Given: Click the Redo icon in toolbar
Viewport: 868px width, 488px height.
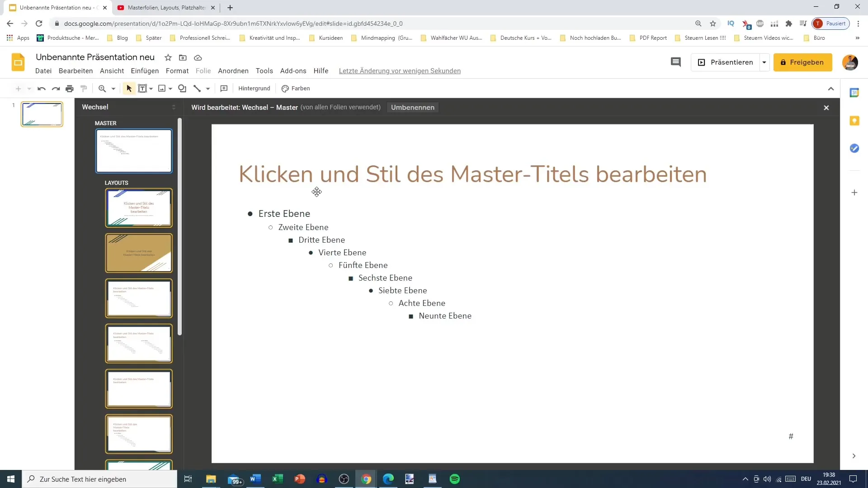Looking at the screenshot, I should tap(56, 88).
